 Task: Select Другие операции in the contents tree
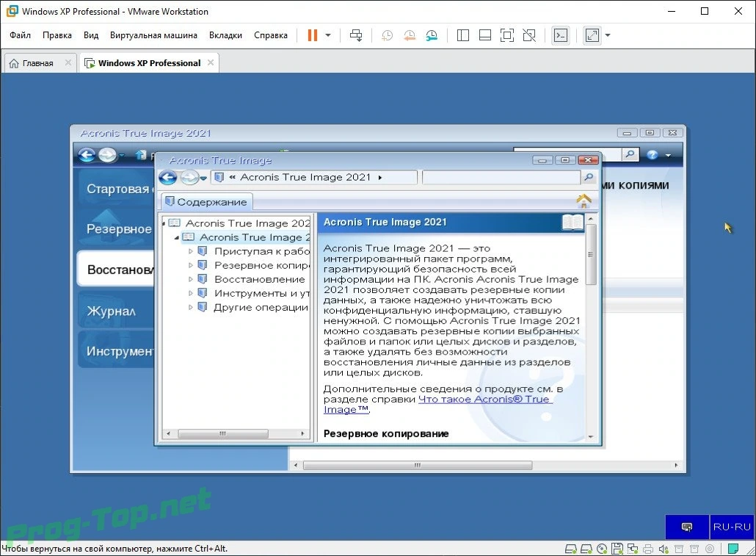pyautogui.click(x=261, y=308)
